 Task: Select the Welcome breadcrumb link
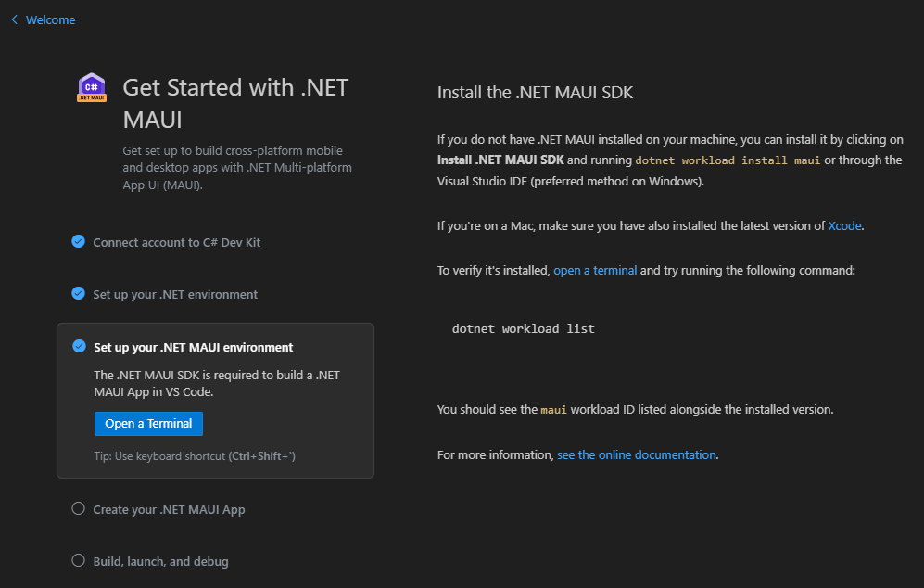[51, 19]
